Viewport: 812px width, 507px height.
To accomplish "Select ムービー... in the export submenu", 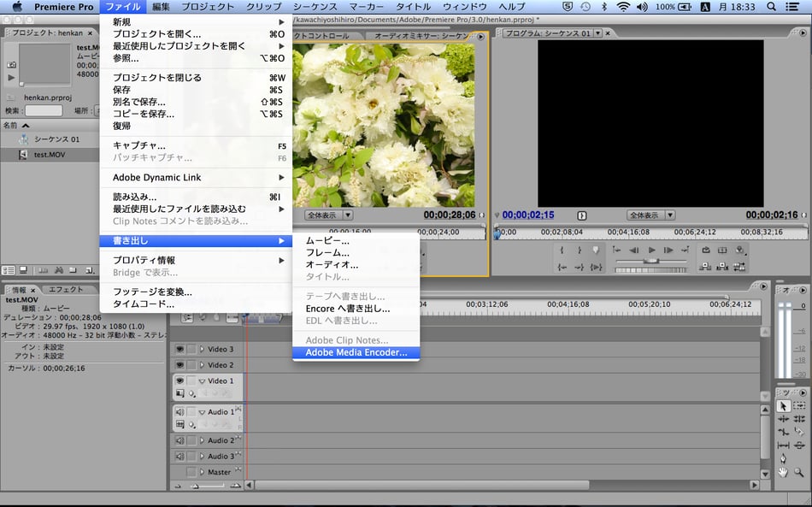I will (x=327, y=240).
